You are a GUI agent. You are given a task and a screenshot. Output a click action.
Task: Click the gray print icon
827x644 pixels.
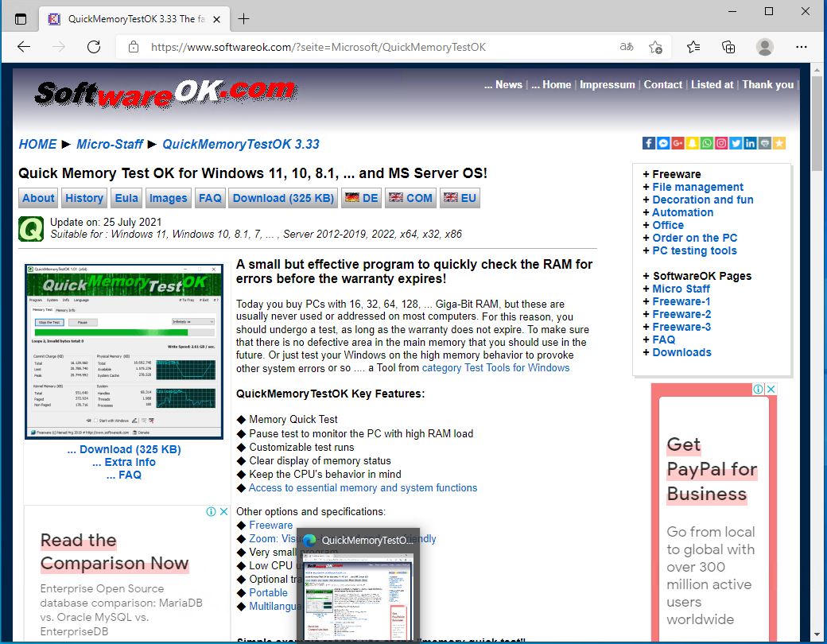(765, 143)
